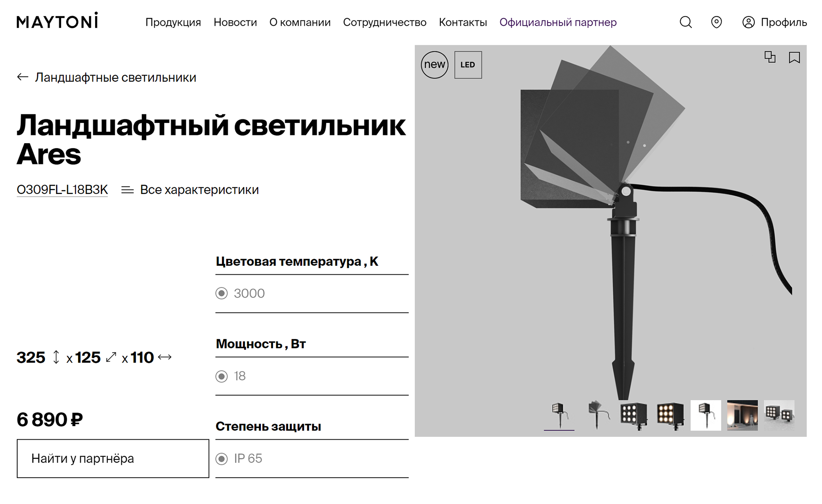Viewport: 822px width, 504px height.
Task: Click the 325 dimension value
Action: click(31, 357)
